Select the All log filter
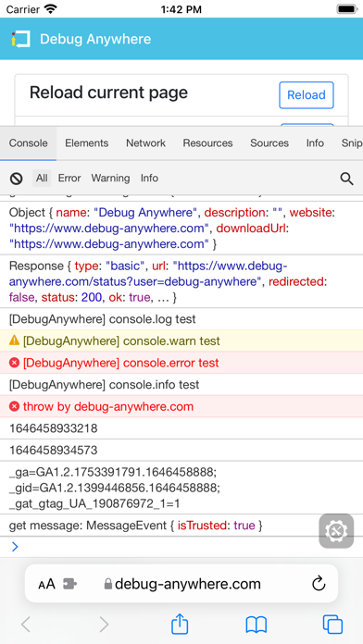Screen dimensions: 363x644 (x=42, y=179)
